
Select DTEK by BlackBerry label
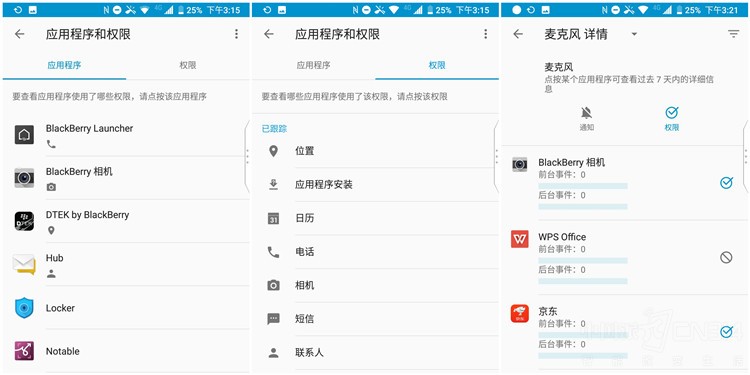[88, 215]
